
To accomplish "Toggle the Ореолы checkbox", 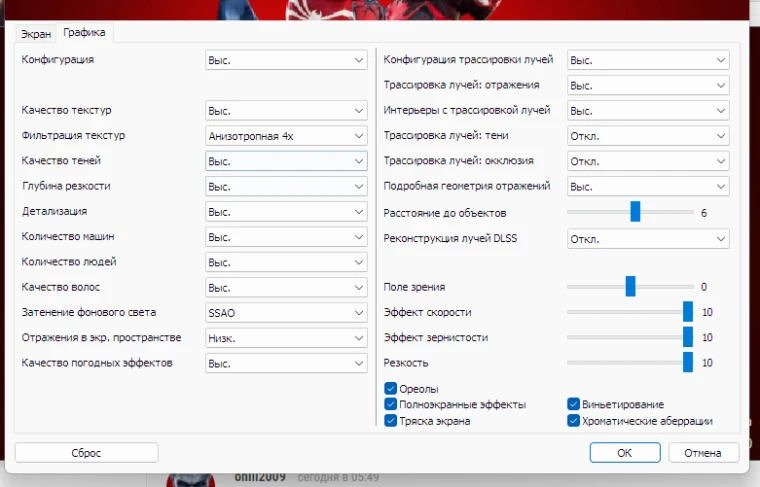I will pyautogui.click(x=391, y=388).
